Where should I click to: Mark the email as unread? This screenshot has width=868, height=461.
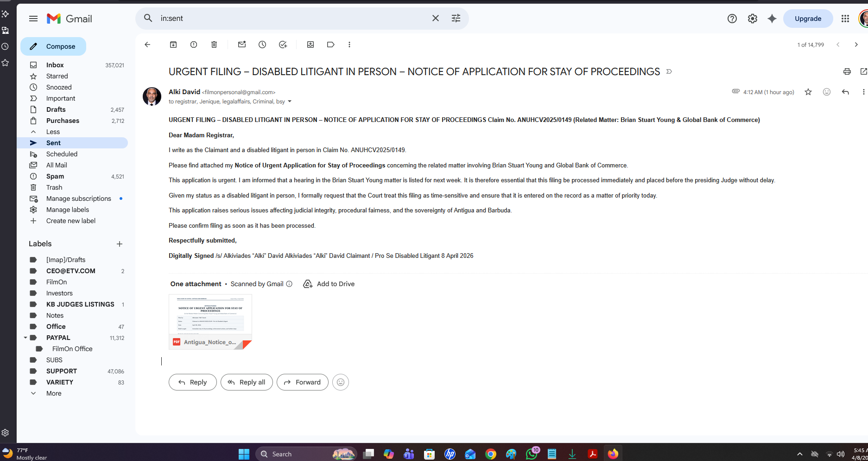242,45
